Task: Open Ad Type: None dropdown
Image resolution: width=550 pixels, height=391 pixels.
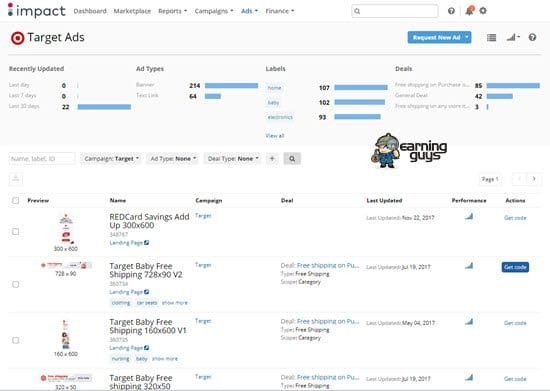Action: 173,159
